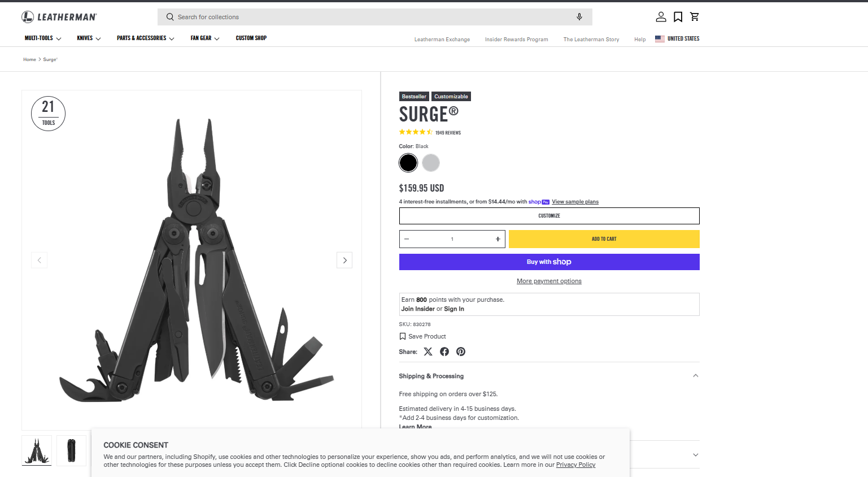This screenshot has height=477, width=868.
Task: Open Leatherman Exchange link
Action: 442,40
